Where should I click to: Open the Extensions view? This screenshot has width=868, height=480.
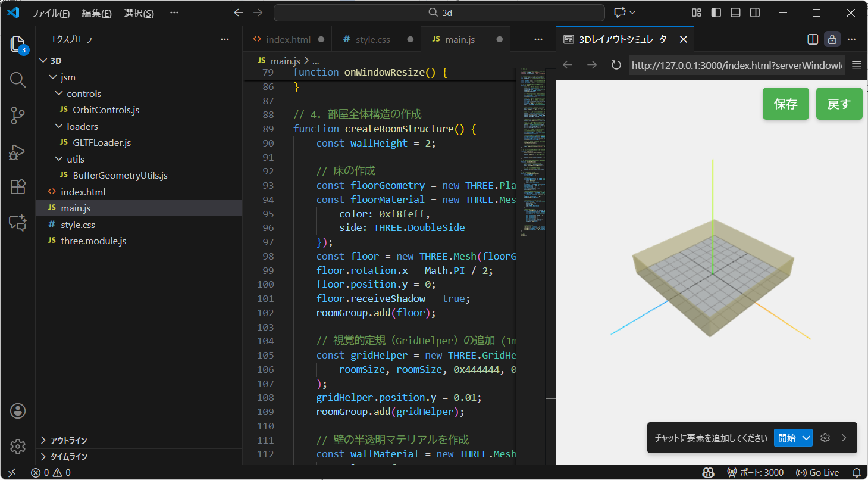17,187
